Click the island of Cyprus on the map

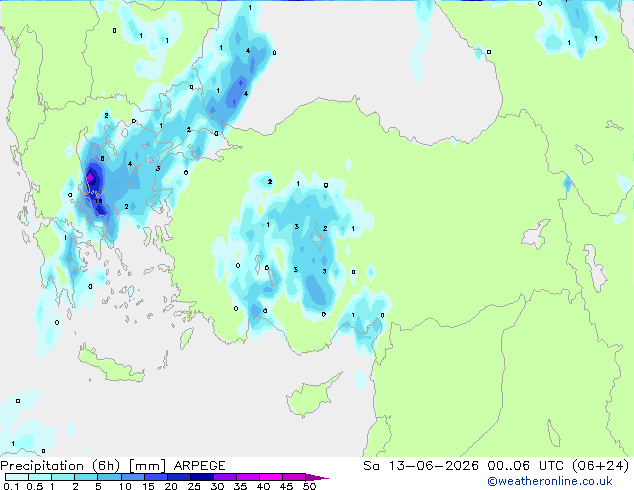311,397
